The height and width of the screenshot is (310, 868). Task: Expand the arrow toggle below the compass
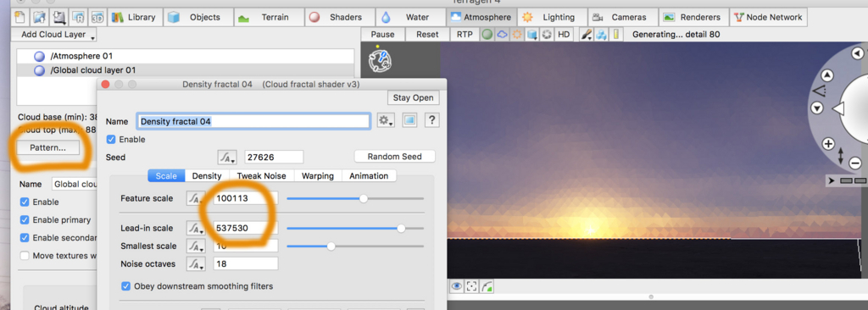(832, 180)
